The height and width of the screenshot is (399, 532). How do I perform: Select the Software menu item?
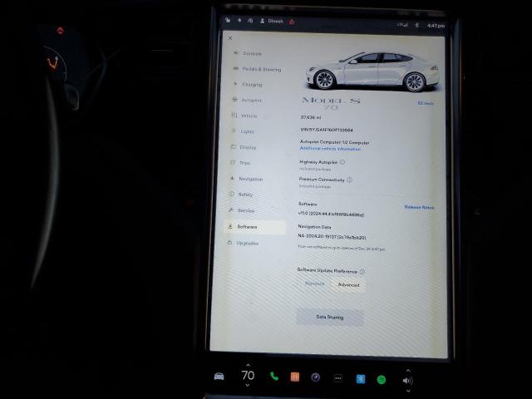256,227
